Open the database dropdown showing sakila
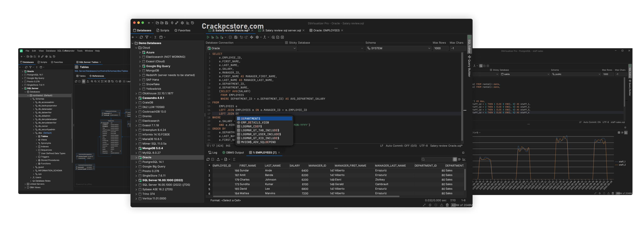The image size is (644, 226). click(525, 74)
